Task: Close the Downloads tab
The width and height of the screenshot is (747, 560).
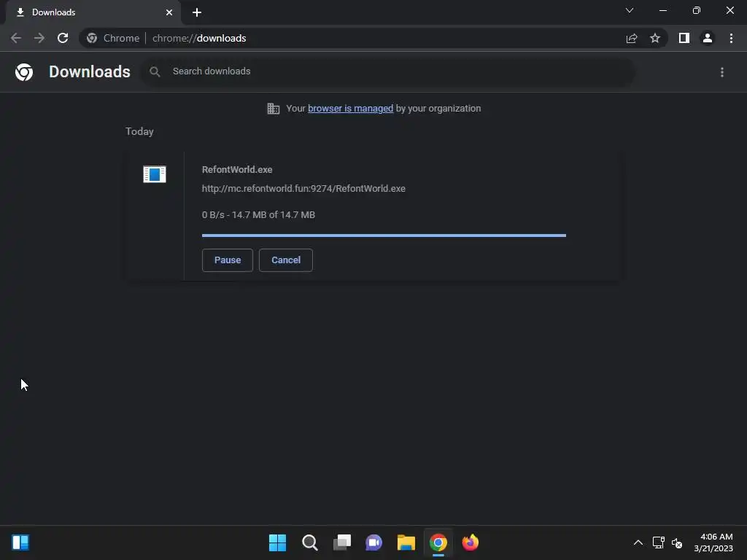Action: (169, 12)
